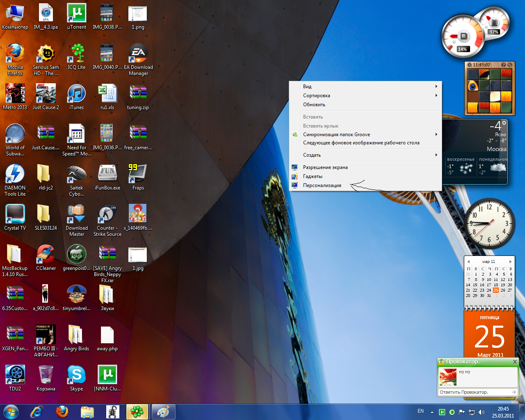Select the Just Cause 2 shortcut
The height and width of the screenshot is (420, 525).
46,97
